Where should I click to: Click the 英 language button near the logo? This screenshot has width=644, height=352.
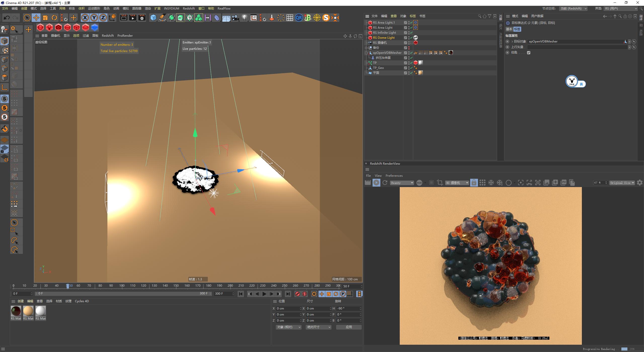click(x=581, y=84)
